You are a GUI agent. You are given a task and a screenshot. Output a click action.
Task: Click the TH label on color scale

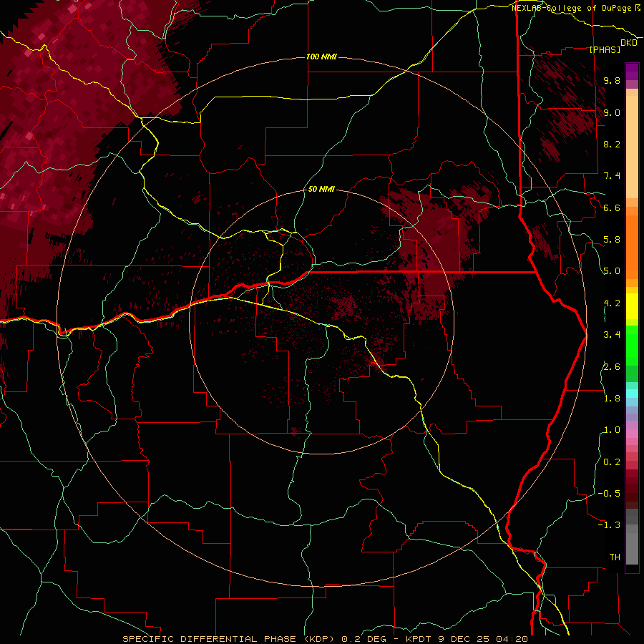click(x=615, y=557)
